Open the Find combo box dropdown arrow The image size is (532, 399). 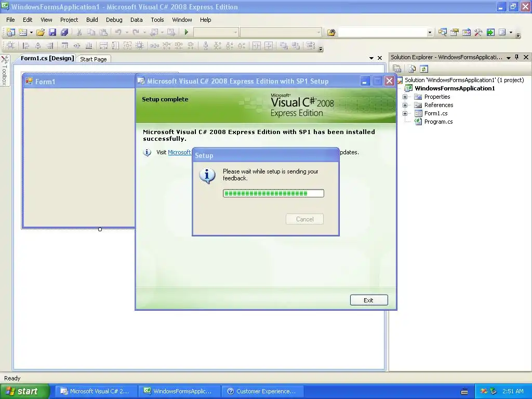point(430,33)
